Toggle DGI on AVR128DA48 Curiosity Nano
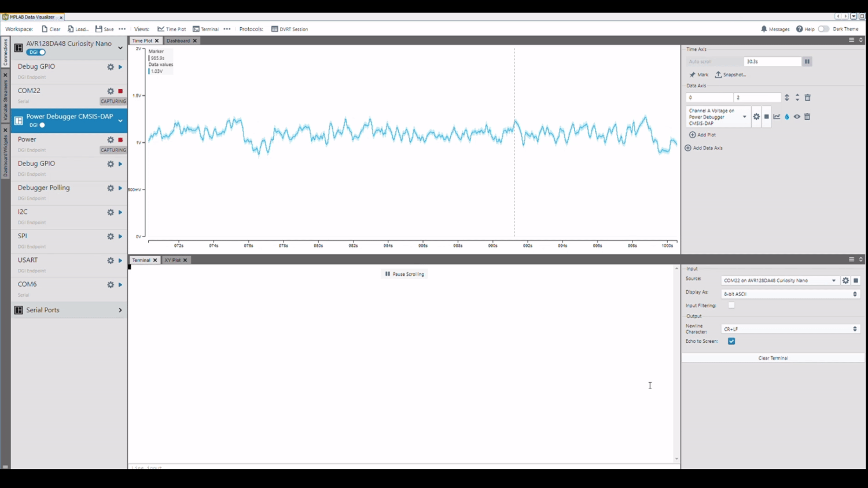Screen dimensions: 868x488 36,53
